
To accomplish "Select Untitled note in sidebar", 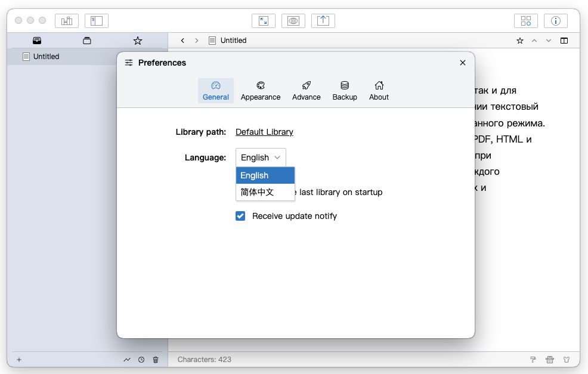I will (46, 57).
